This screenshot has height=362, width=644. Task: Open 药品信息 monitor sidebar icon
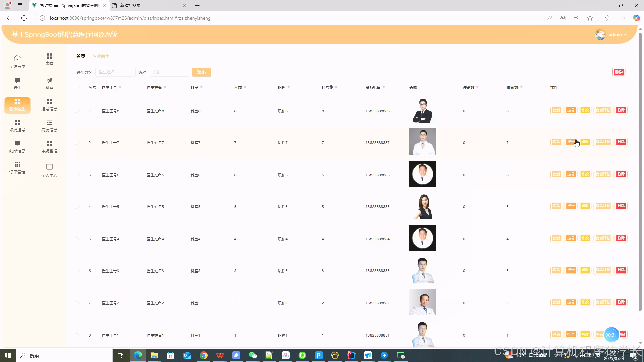click(17, 143)
